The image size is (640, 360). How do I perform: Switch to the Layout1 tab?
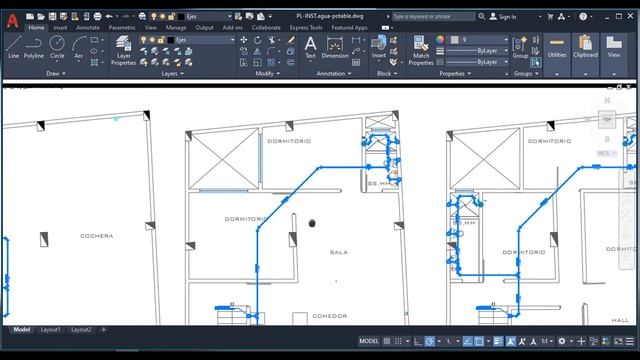pyautogui.click(x=50, y=330)
